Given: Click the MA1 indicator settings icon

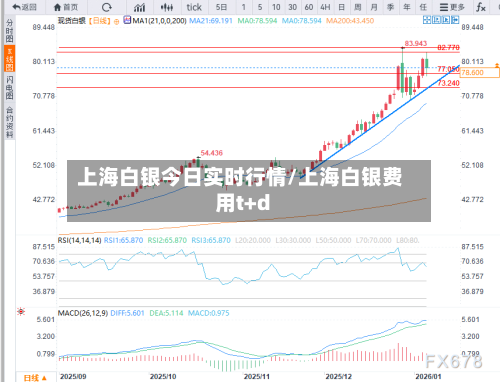Looking at the screenshot, I should pos(127,20).
